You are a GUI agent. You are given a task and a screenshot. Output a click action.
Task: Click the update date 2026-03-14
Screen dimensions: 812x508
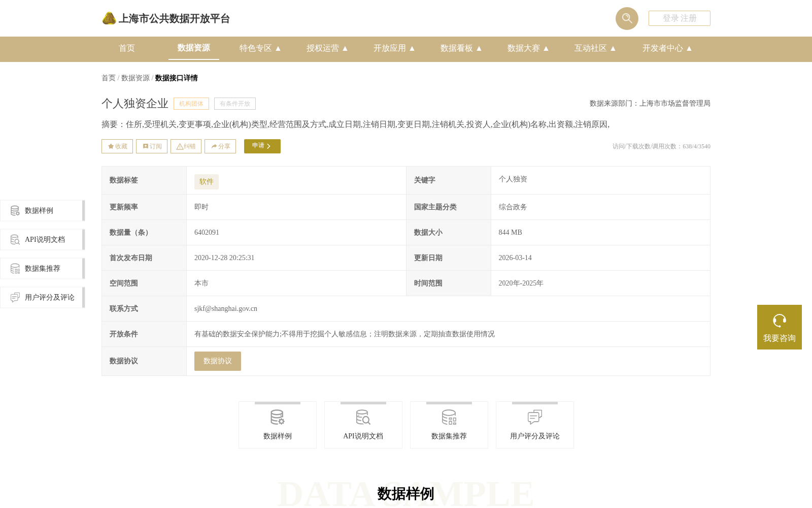point(515,258)
